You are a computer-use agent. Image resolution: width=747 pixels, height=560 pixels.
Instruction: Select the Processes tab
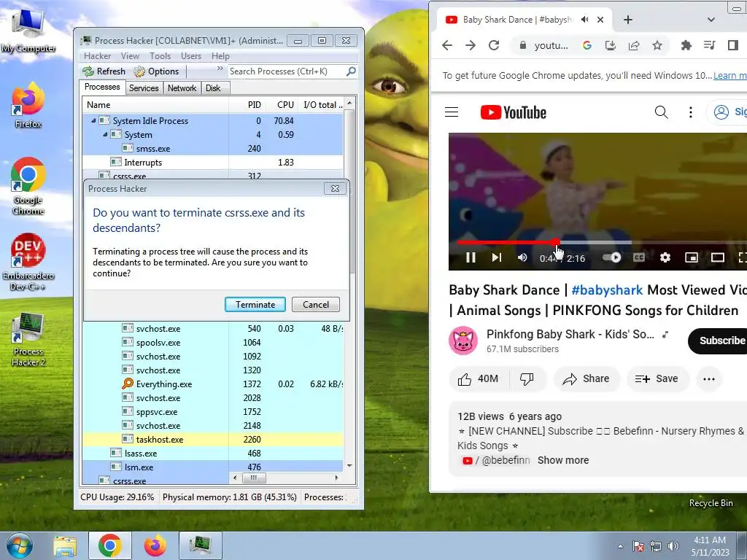102,87
